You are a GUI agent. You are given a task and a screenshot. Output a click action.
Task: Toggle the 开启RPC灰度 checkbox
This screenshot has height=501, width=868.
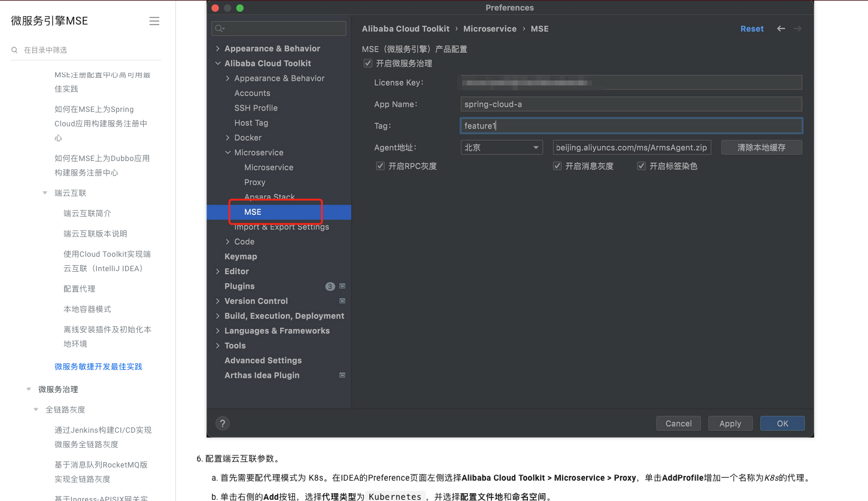pyautogui.click(x=380, y=166)
